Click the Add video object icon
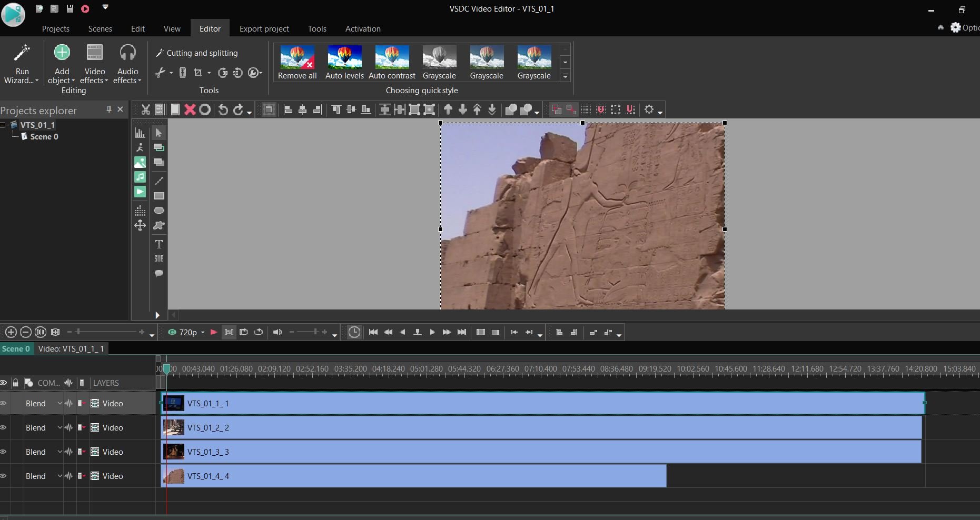The width and height of the screenshot is (980, 520). pyautogui.click(x=140, y=192)
